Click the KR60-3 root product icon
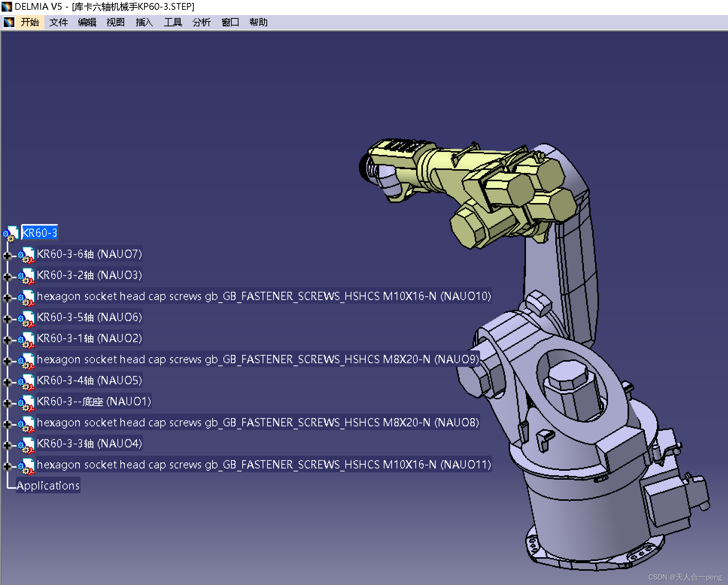This screenshot has width=728, height=585. 11,233
